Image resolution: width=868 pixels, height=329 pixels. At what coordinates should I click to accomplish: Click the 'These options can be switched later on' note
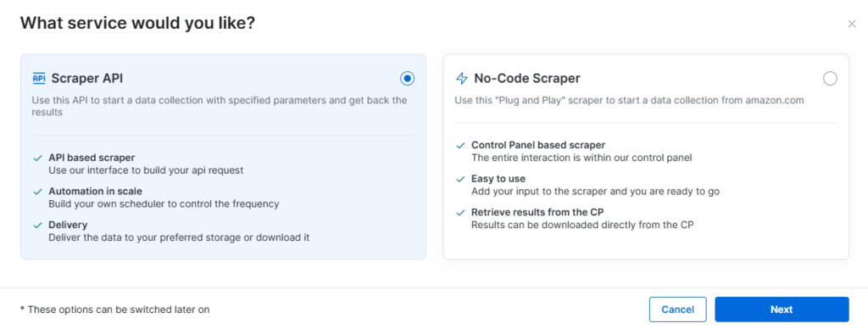coord(114,309)
